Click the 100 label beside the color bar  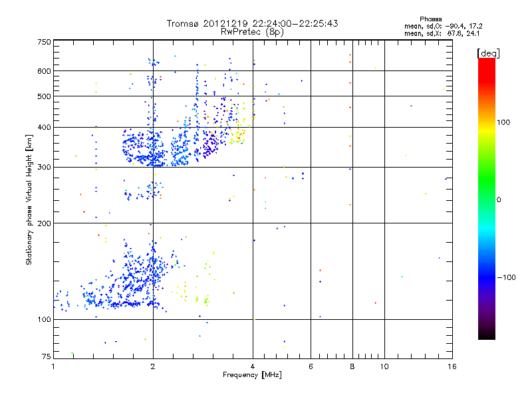pos(503,122)
